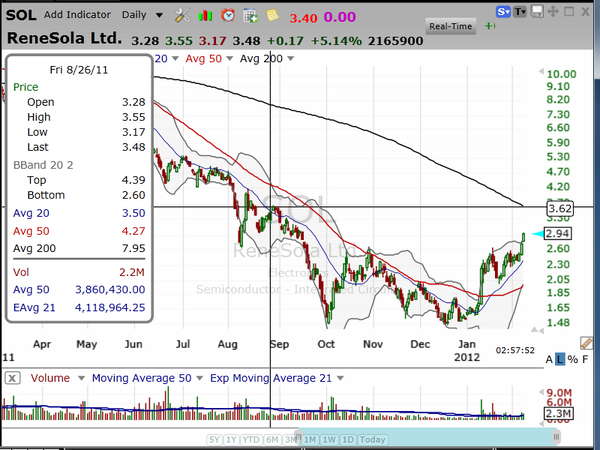Viewport: 600px width, 450px height.
Task: Open drawing tools using the ruler pencil icon
Action: click(x=586, y=343)
